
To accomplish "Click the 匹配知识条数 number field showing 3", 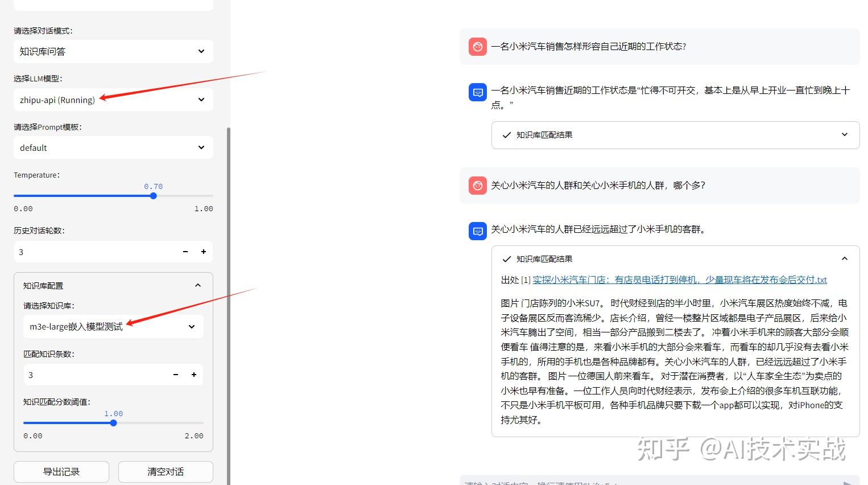I will (x=94, y=375).
